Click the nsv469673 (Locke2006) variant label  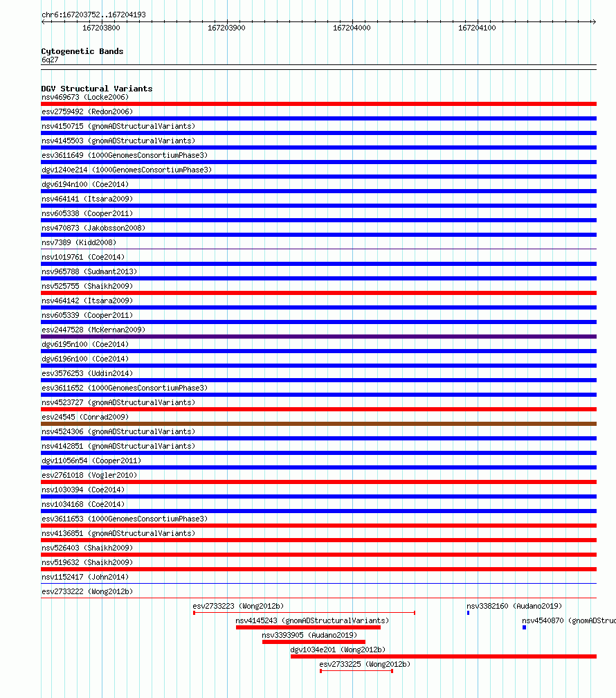pyautogui.click(x=85, y=97)
